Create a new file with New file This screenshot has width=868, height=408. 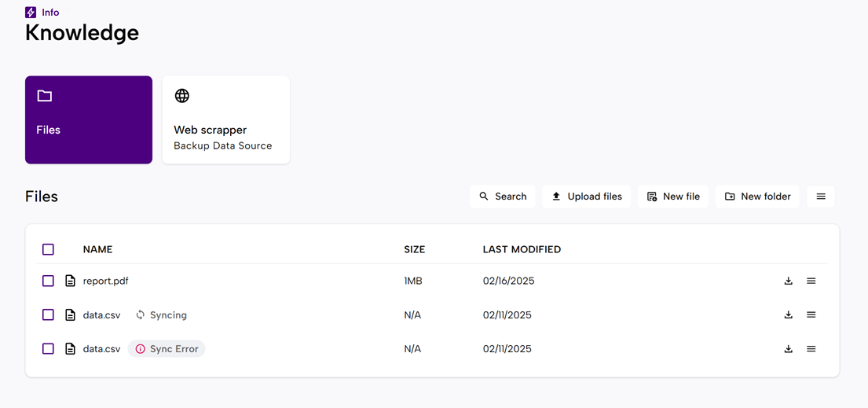pos(673,197)
